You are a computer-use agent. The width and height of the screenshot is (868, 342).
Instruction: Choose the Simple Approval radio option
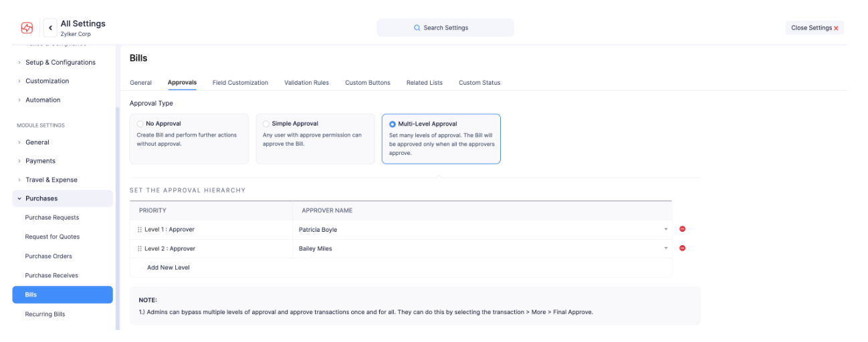(266, 124)
